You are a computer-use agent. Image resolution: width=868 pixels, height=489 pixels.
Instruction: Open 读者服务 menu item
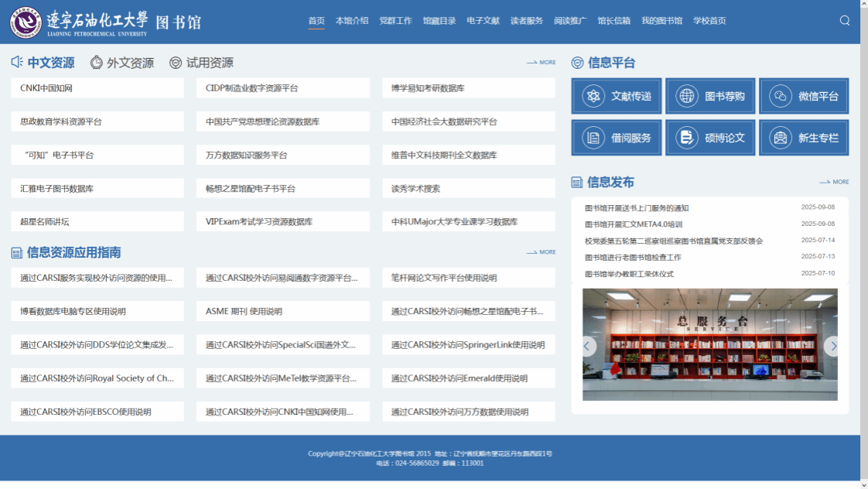[x=526, y=20]
